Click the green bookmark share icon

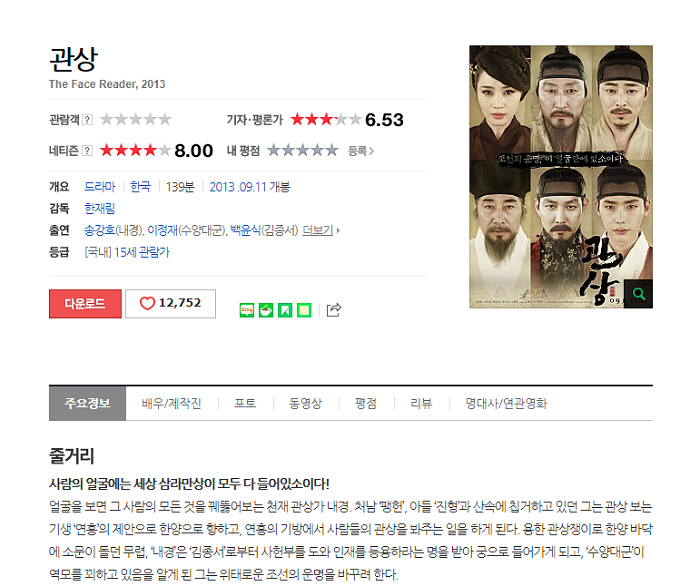click(x=285, y=310)
